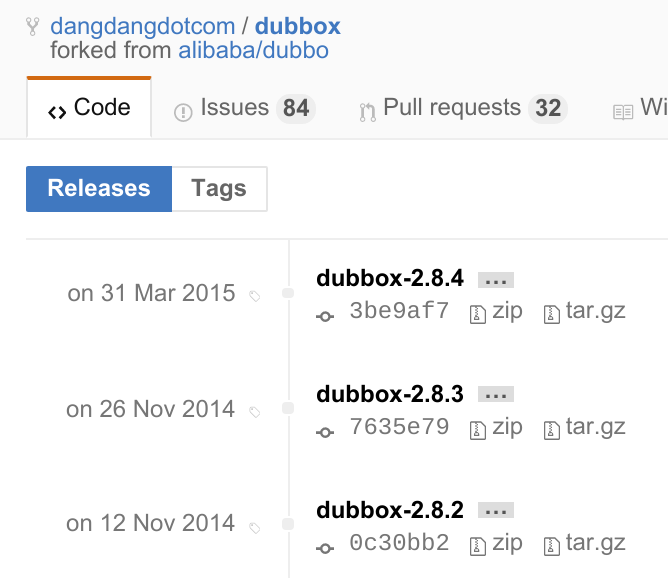Expand the ellipsis next to dubbox-2.8.4
The image size is (668, 578).
(x=495, y=281)
